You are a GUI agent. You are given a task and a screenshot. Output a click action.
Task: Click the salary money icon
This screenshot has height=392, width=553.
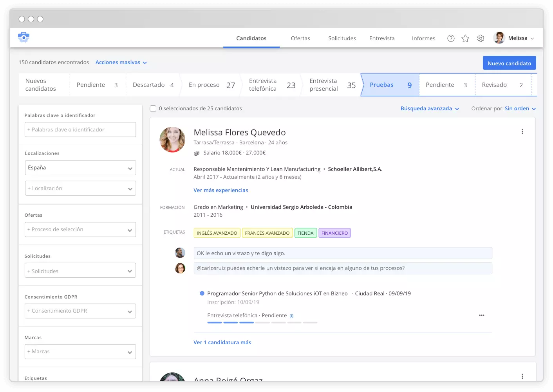pos(196,153)
